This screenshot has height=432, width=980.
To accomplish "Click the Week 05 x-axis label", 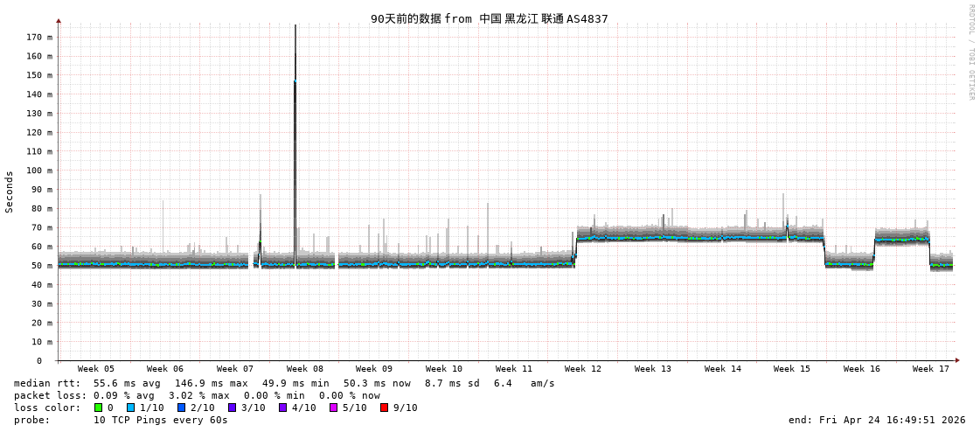I will (x=95, y=369).
